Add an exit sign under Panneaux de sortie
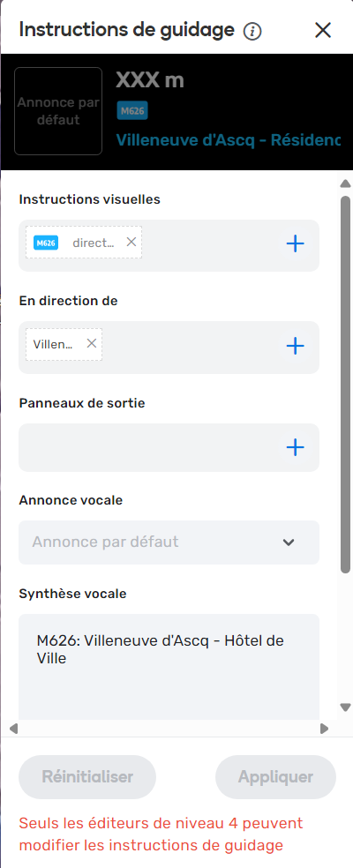This screenshot has height=868, width=353. coord(296,447)
